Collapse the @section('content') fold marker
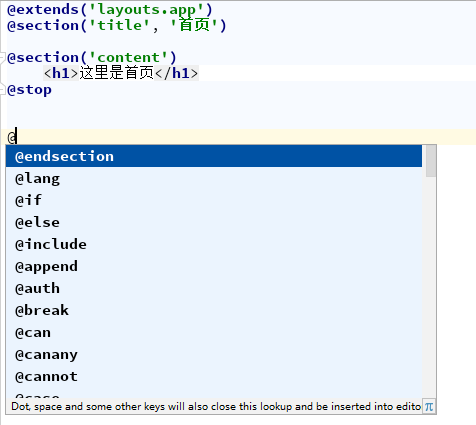Screen dimensions: 476x425 point(3,57)
